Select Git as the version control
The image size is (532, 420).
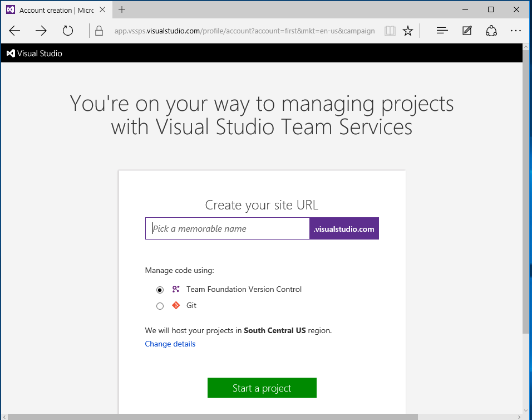tap(160, 305)
